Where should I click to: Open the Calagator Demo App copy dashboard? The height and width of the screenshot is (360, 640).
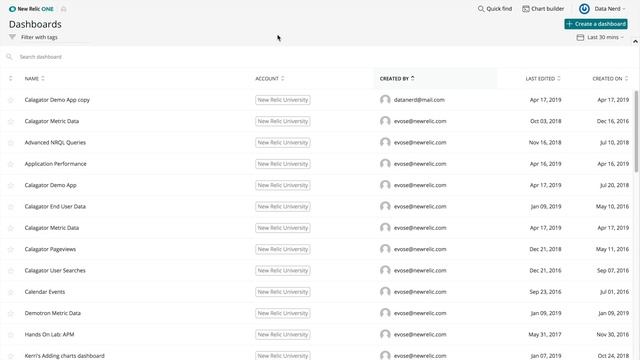coord(57,100)
